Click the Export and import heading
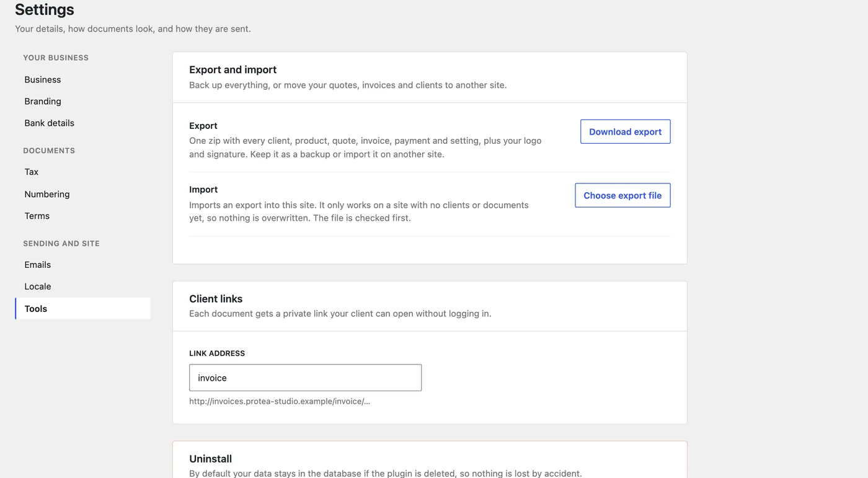Viewport: 868px width, 478px height. tap(233, 69)
